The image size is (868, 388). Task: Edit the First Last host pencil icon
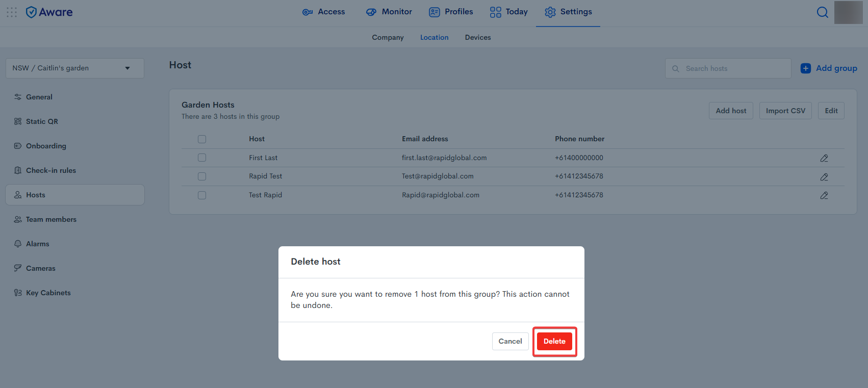coord(824,158)
